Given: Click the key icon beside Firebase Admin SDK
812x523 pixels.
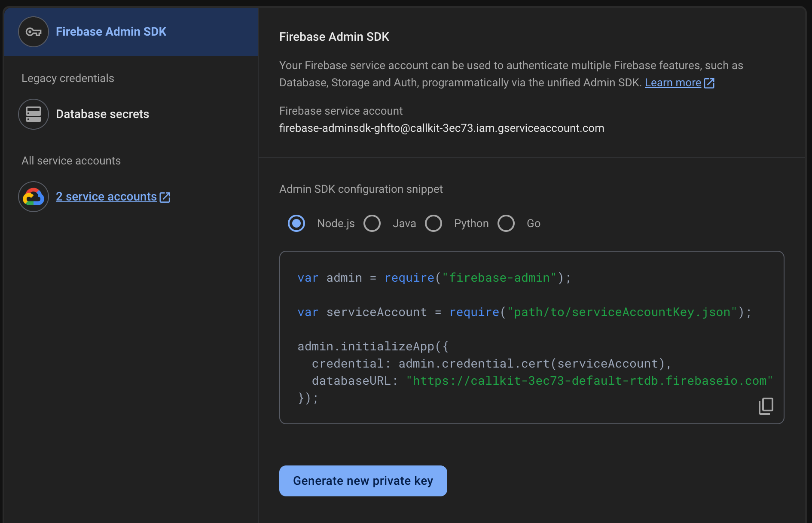Looking at the screenshot, I should pos(34,32).
